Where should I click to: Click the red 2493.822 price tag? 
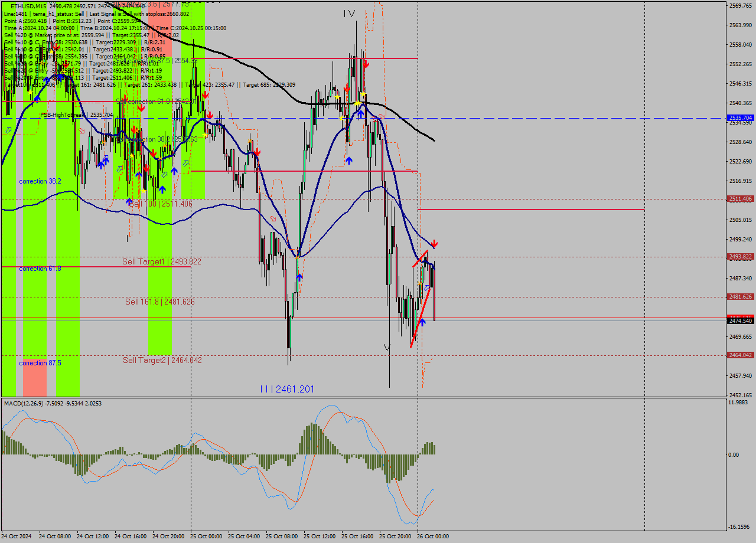click(x=741, y=257)
